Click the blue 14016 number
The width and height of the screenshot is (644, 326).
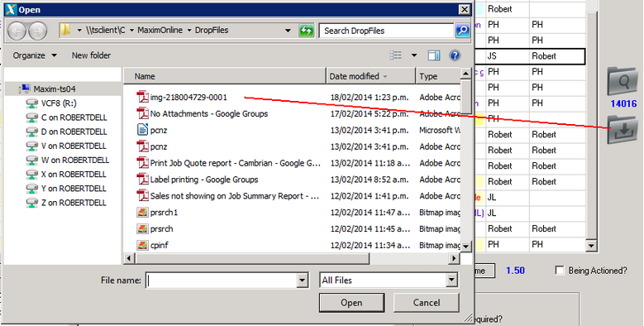coord(623,104)
